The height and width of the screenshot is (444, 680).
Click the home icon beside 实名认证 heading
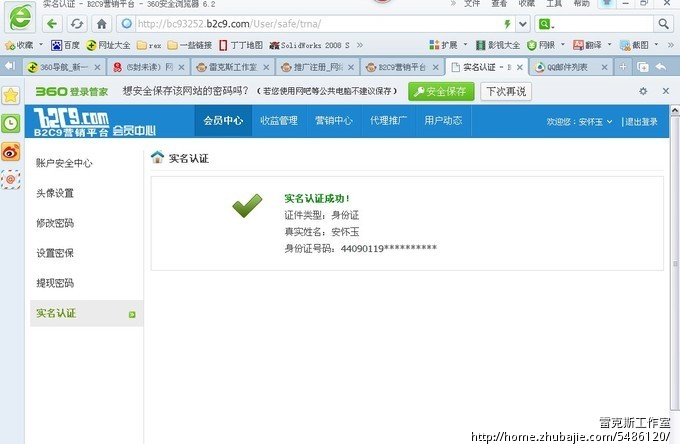point(157,157)
